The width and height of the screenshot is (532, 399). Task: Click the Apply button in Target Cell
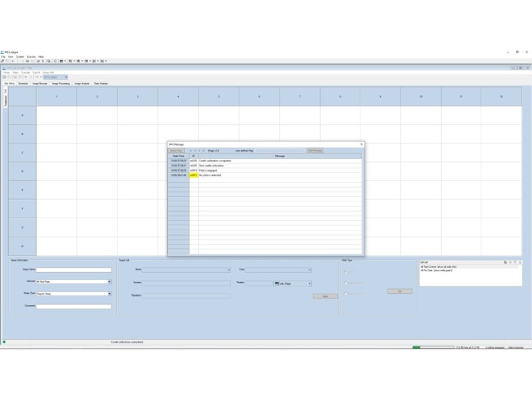[x=325, y=296]
